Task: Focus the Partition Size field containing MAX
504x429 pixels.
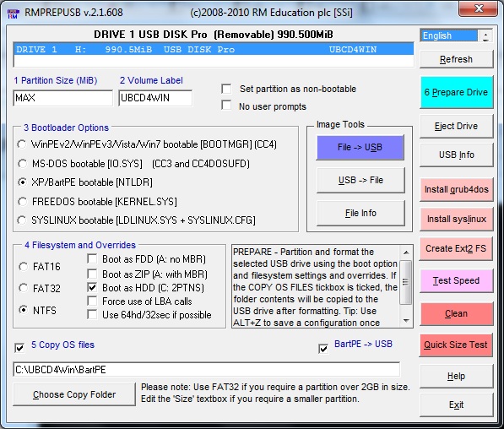Action: click(x=63, y=98)
